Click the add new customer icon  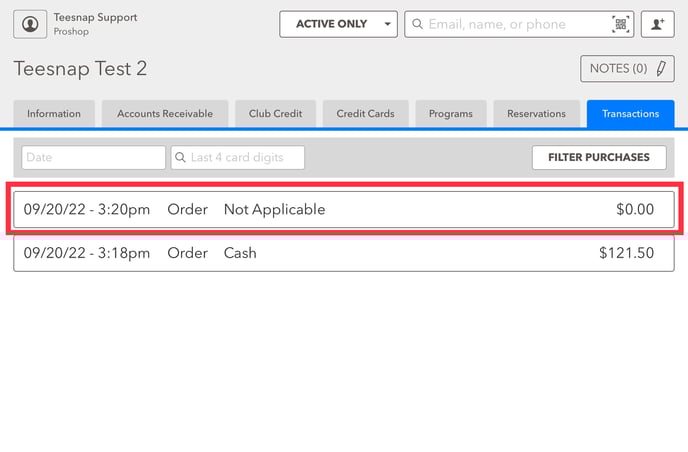click(x=657, y=24)
